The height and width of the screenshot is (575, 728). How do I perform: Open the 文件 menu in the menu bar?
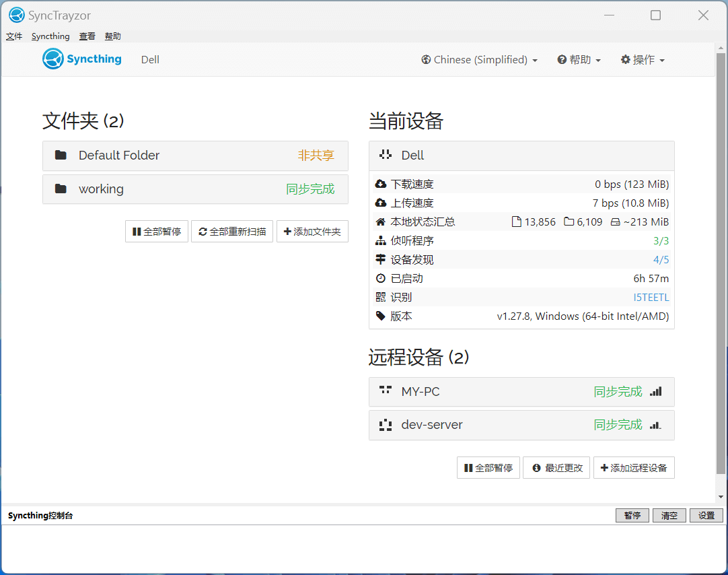click(x=14, y=36)
